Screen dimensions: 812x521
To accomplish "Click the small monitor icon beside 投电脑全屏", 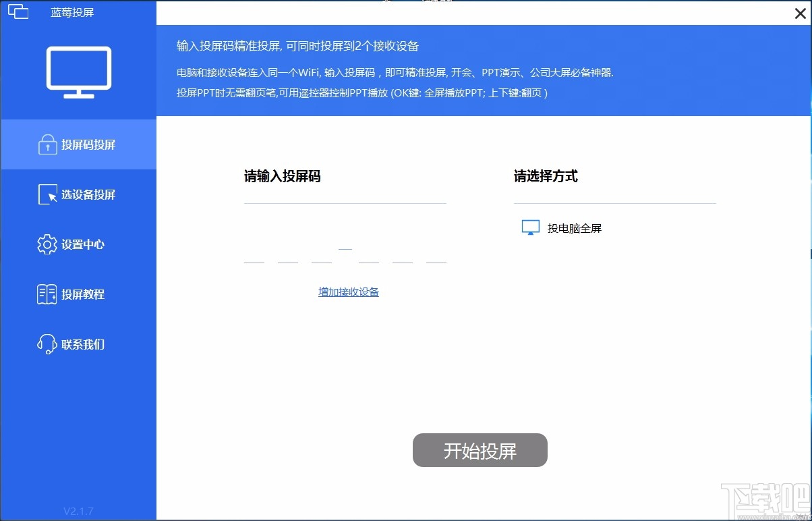I will [x=531, y=227].
